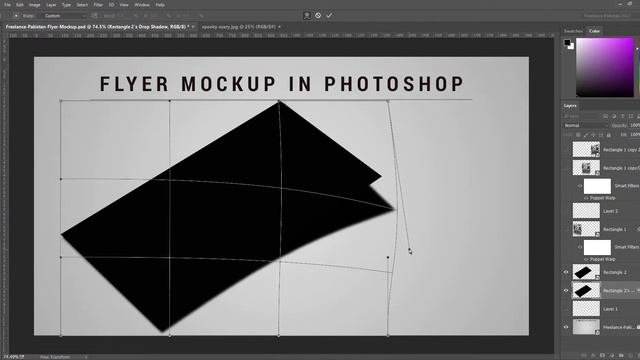
Task: Hide the Freelance-Paki... background layer
Action: (x=566, y=327)
